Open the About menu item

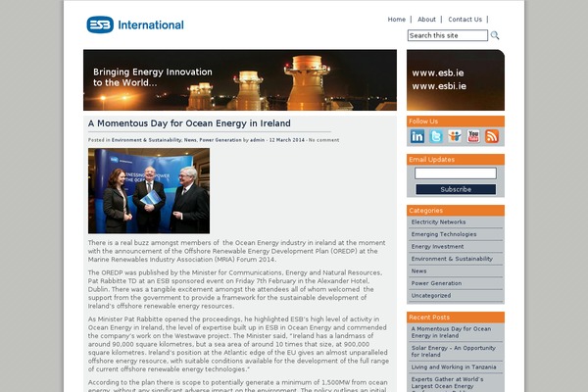click(x=426, y=20)
